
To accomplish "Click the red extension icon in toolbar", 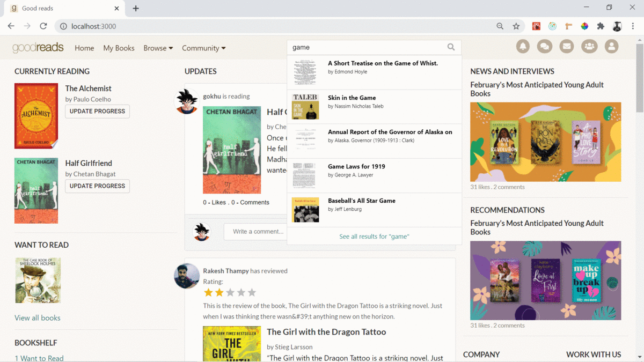I will [x=536, y=26].
